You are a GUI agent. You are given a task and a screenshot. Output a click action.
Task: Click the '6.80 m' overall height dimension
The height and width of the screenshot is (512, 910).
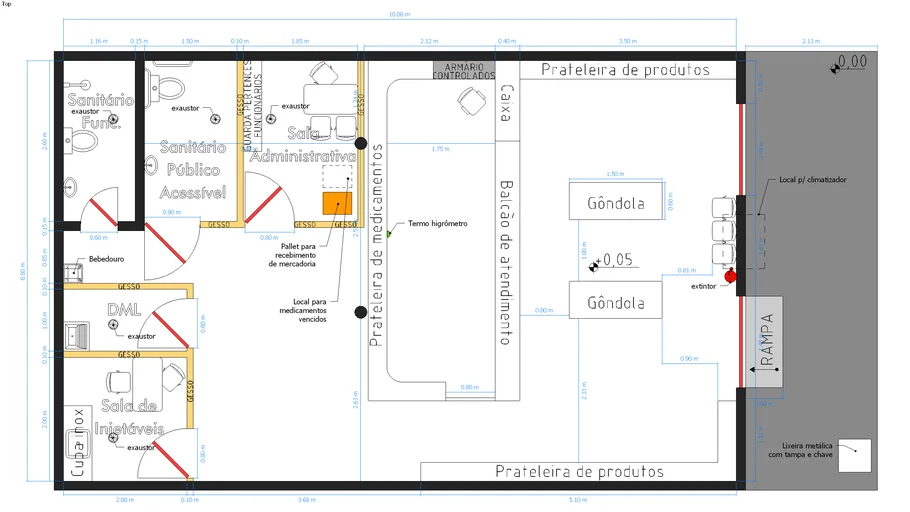(23, 271)
